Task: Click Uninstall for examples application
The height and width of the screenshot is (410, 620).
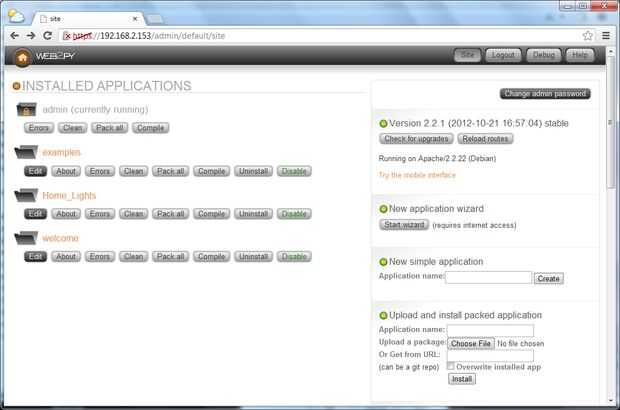Action: [x=253, y=171]
